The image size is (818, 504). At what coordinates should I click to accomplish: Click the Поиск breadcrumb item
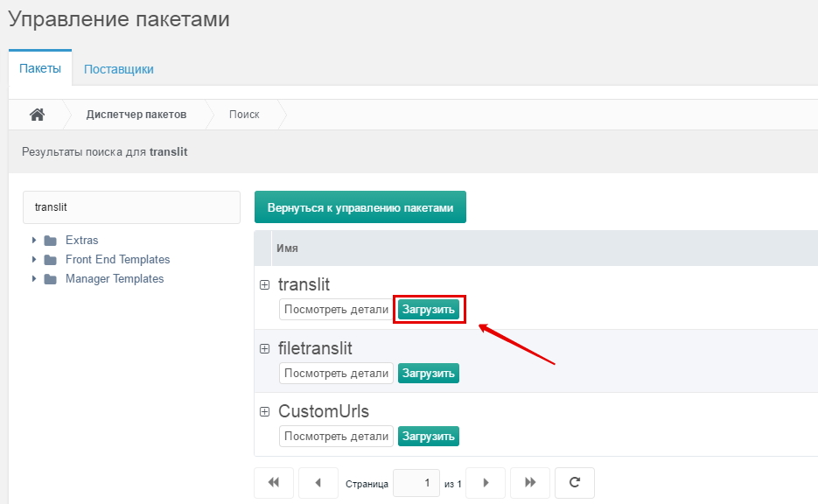pos(244,115)
